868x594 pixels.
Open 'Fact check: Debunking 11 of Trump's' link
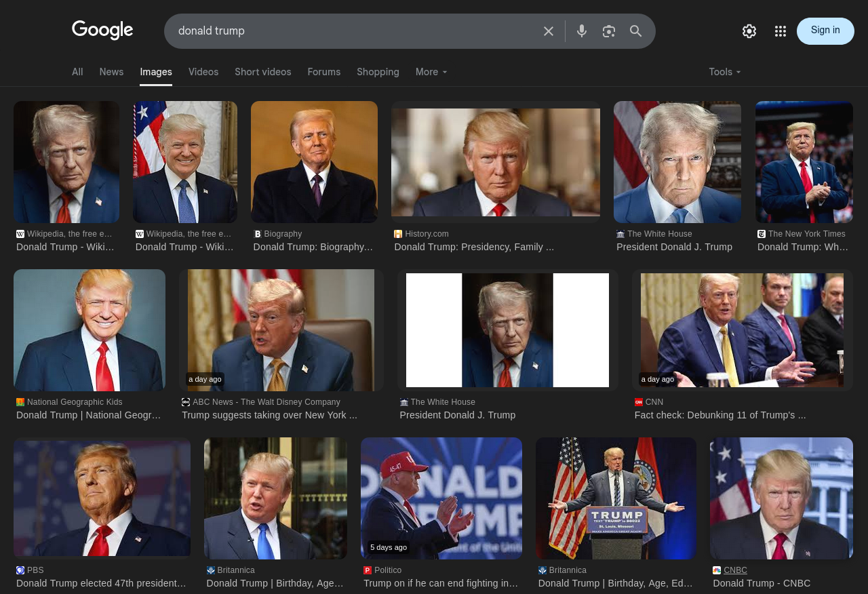720,415
